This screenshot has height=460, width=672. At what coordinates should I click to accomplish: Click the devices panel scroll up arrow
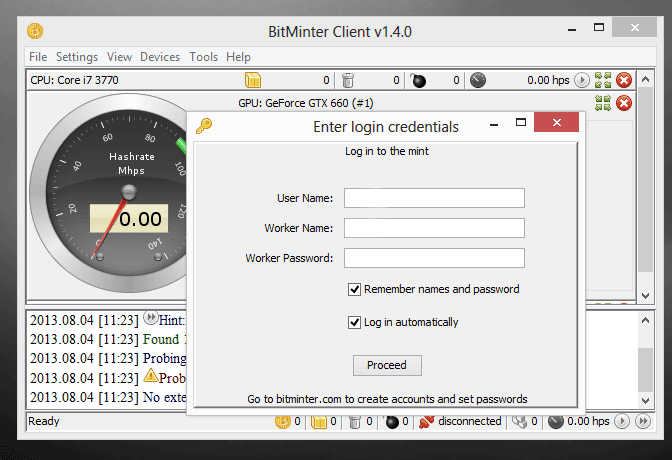645,79
